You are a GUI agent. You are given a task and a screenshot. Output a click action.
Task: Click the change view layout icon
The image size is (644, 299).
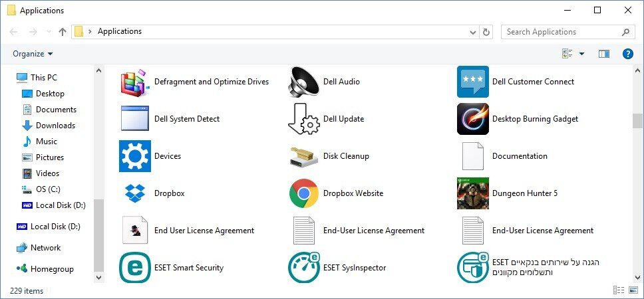coord(567,54)
